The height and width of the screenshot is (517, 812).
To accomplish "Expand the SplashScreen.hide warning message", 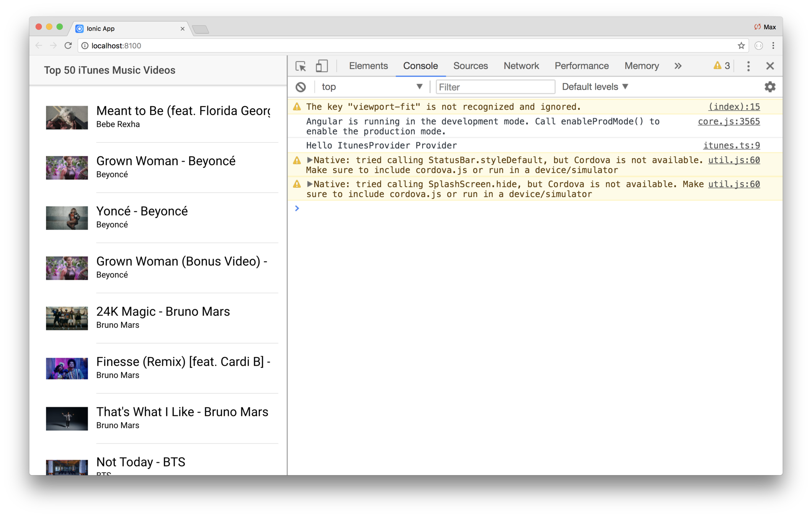I will click(310, 184).
